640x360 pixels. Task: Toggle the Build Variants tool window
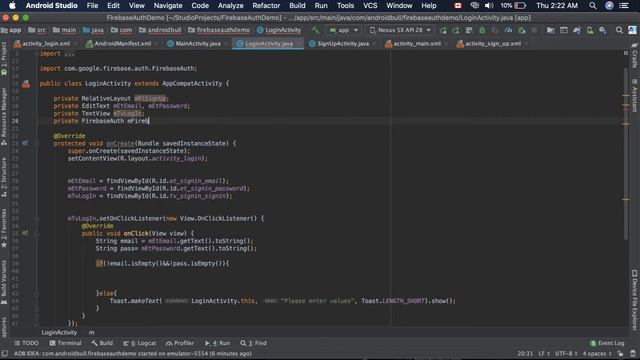[x=4, y=282]
